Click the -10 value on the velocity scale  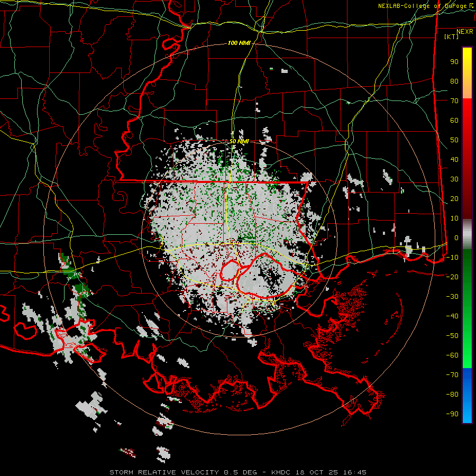tap(452, 258)
